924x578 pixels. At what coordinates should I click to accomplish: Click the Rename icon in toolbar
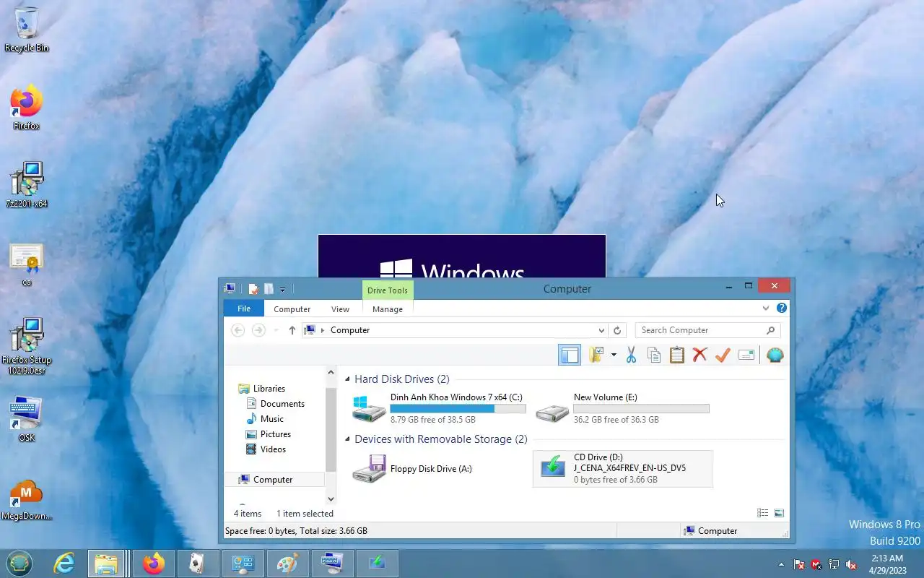(x=746, y=355)
